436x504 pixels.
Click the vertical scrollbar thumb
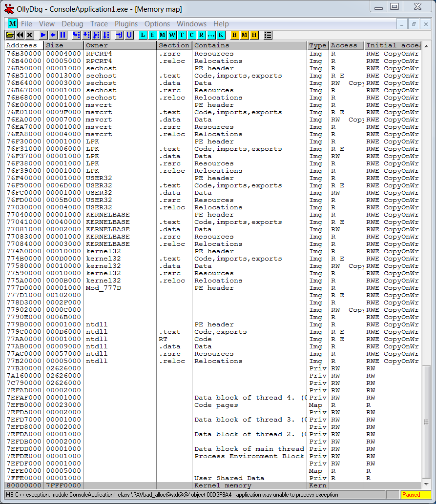click(426, 422)
